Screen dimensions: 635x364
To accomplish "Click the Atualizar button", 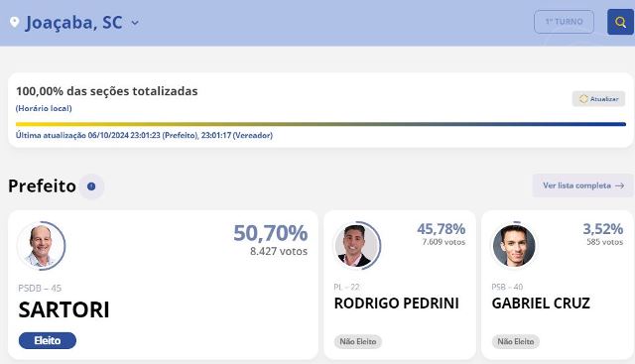I will click(x=598, y=99).
